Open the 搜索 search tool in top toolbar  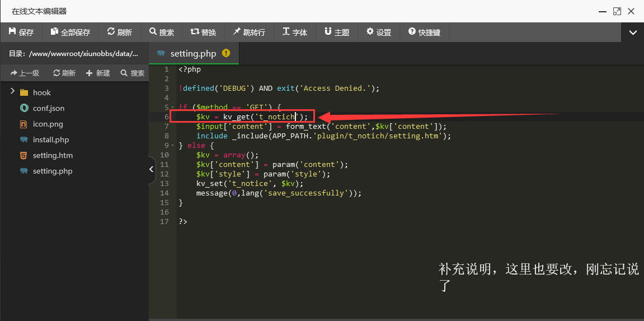click(162, 32)
